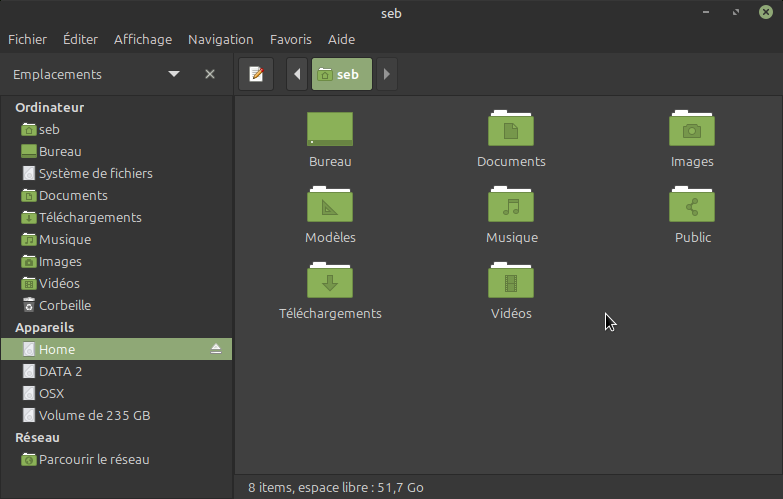The height and width of the screenshot is (499, 783).
Task: Select the Bureau desktop folder icon
Action: (330, 130)
